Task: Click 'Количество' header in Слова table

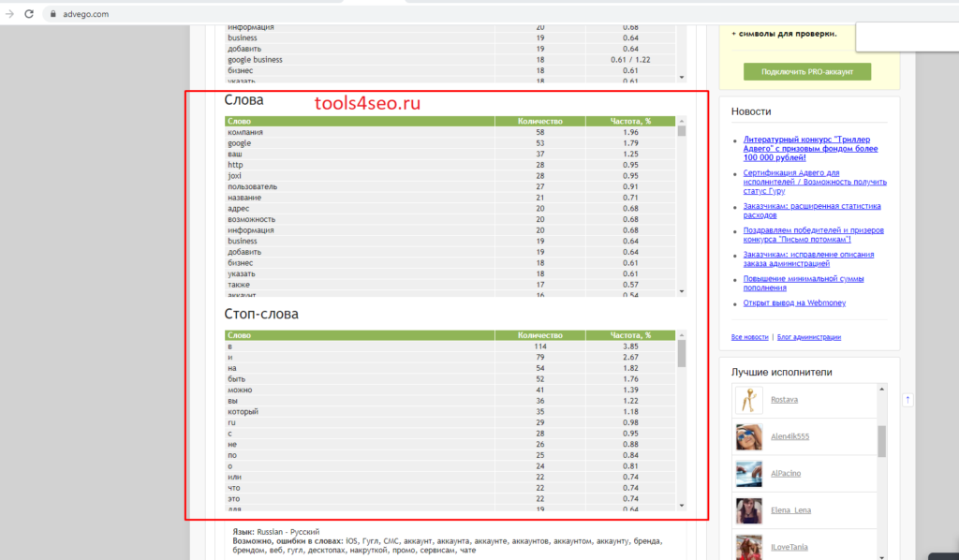Action: (x=539, y=121)
